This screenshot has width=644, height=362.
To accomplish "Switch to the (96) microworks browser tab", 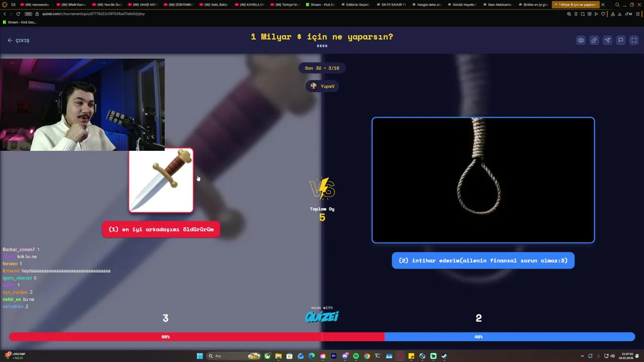I will click(35, 5).
